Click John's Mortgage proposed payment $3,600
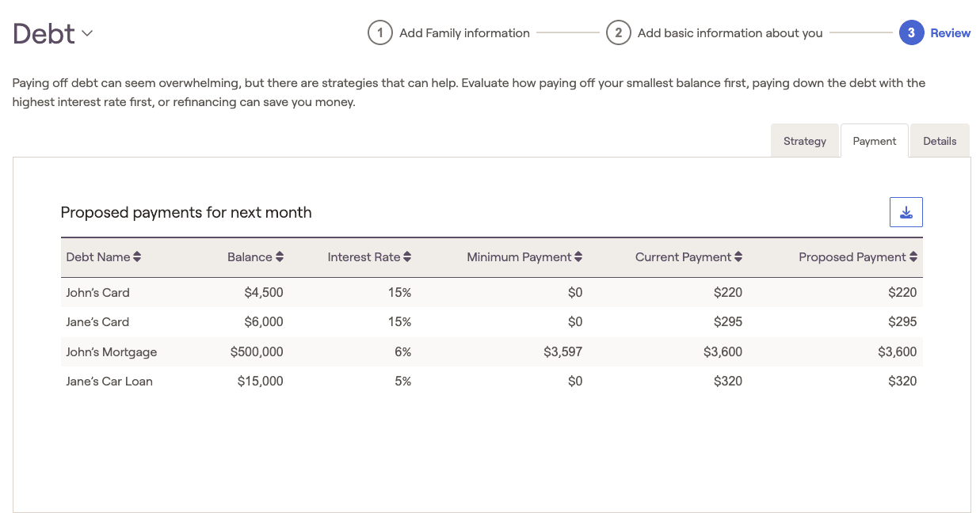 (898, 352)
